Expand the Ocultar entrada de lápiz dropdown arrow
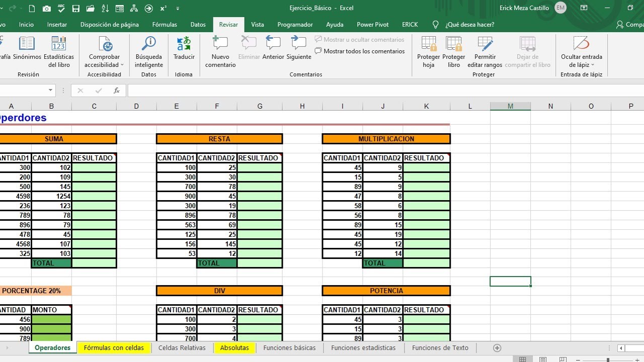 [592, 65]
